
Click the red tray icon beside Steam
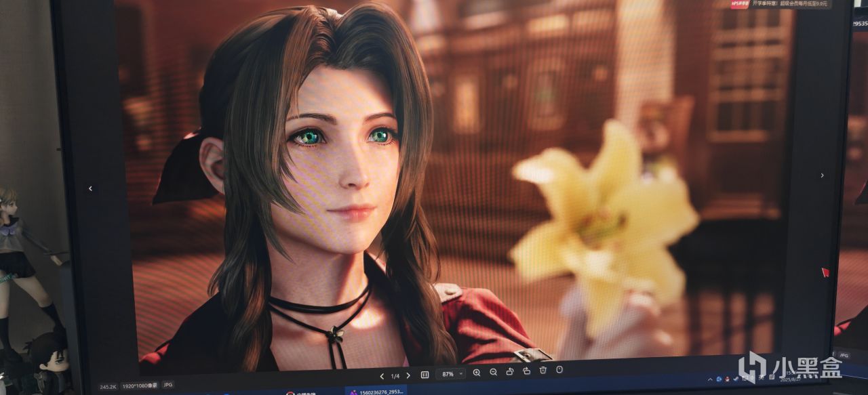click(727, 379)
